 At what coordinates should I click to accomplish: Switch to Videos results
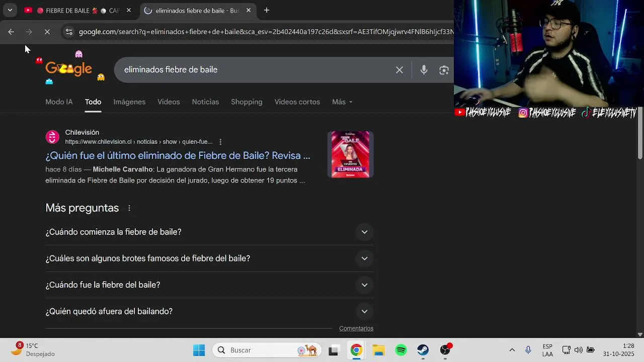point(169,102)
